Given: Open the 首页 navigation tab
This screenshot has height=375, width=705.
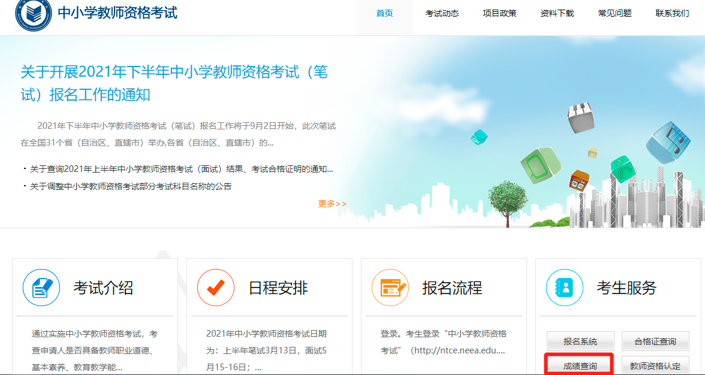Looking at the screenshot, I should (x=384, y=13).
